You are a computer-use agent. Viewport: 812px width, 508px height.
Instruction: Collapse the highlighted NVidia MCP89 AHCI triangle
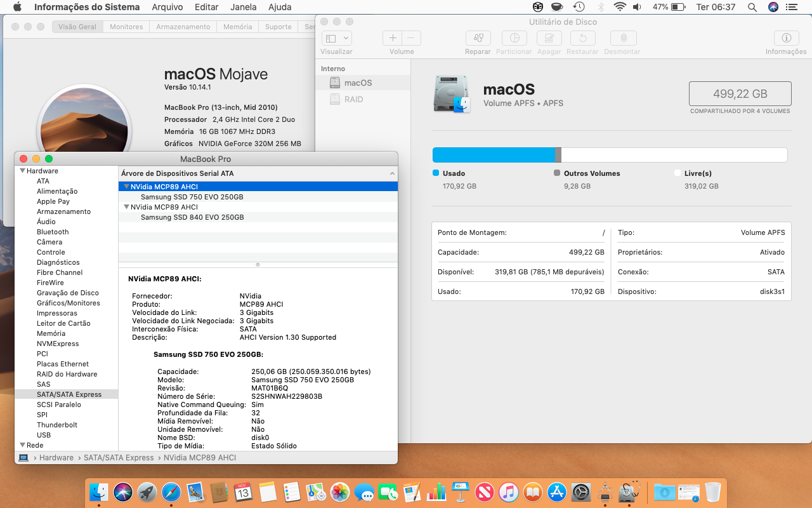point(126,187)
